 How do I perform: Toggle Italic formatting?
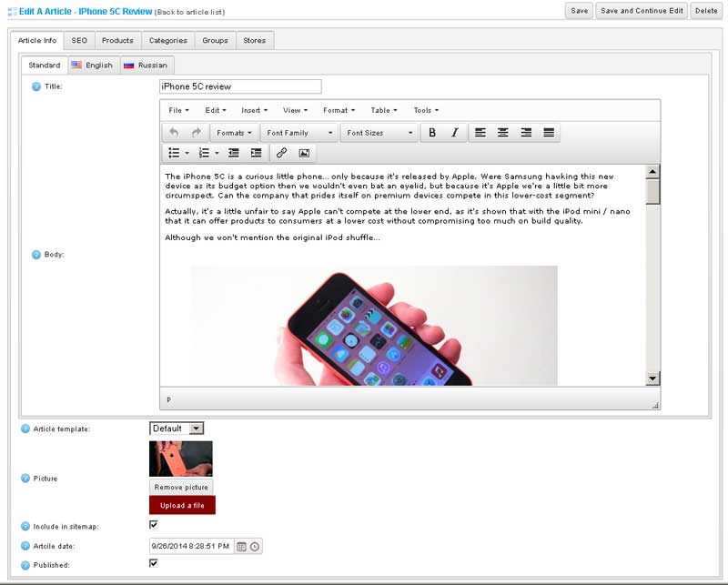tap(455, 133)
